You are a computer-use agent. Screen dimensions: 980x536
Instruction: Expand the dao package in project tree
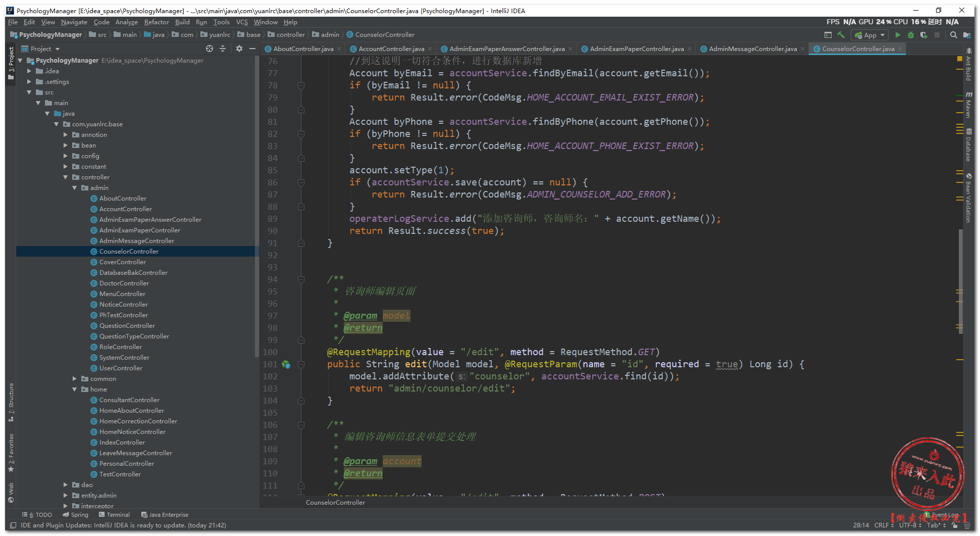66,485
